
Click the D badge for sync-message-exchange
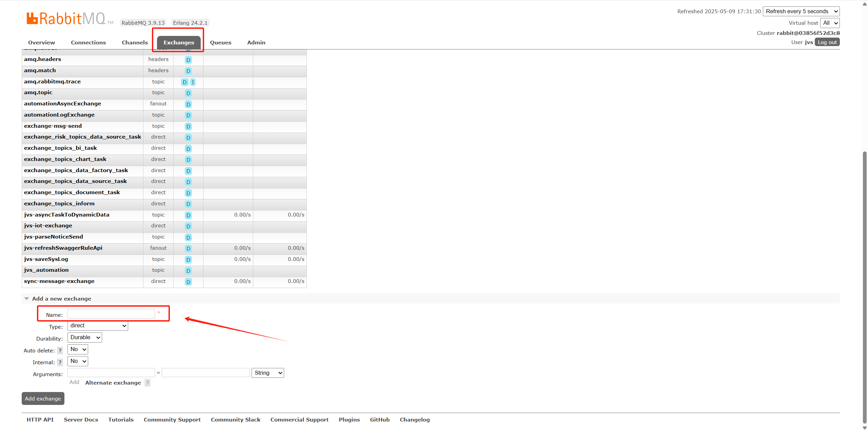(x=188, y=282)
